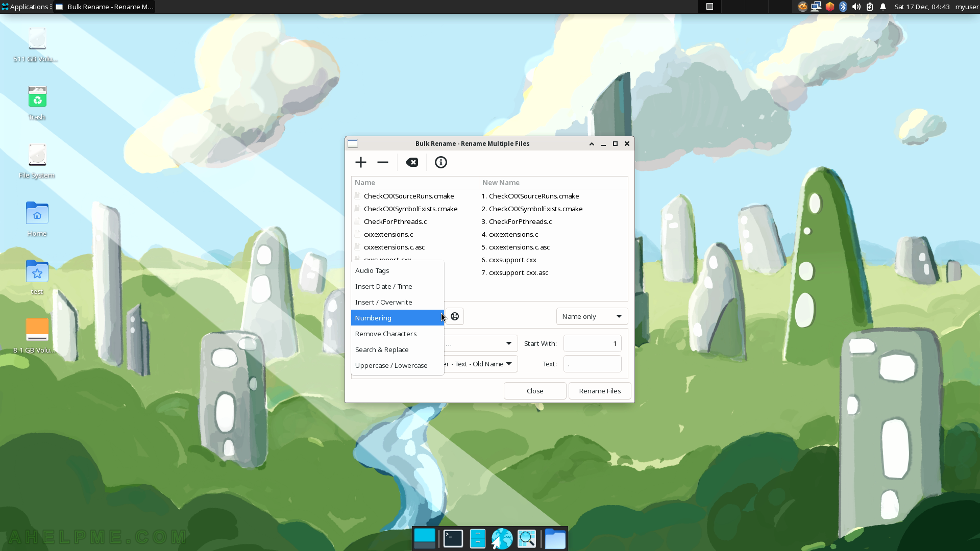
Task: Click new name 7. cxxsupport.cxx.asc
Action: click(515, 272)
